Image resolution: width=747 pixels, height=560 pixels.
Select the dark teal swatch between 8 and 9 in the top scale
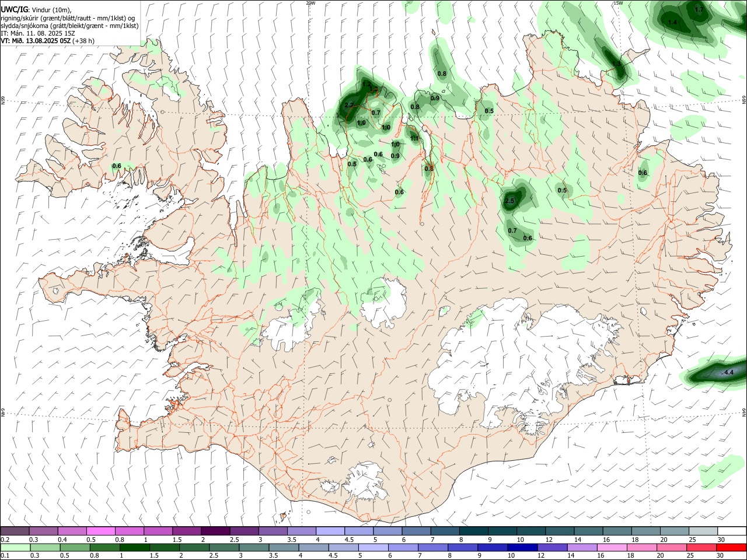tap(474, 531)
